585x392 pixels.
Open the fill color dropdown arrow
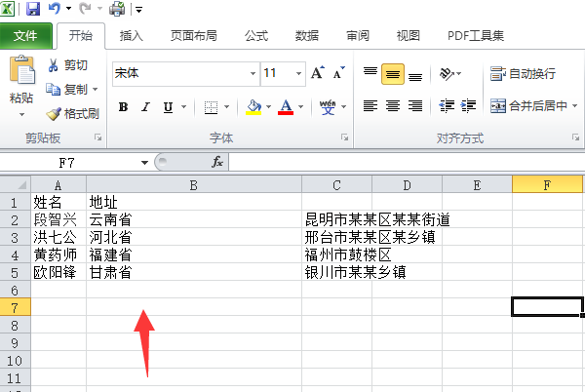[269, 107]
